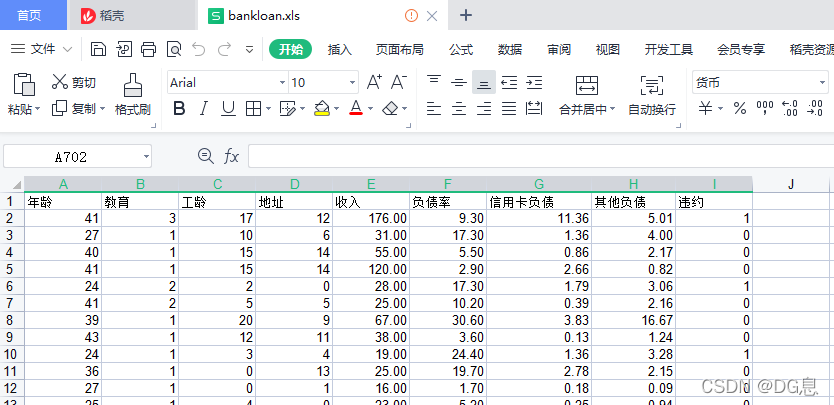Click the Paste clipboard icon

(x=24, y=84)
